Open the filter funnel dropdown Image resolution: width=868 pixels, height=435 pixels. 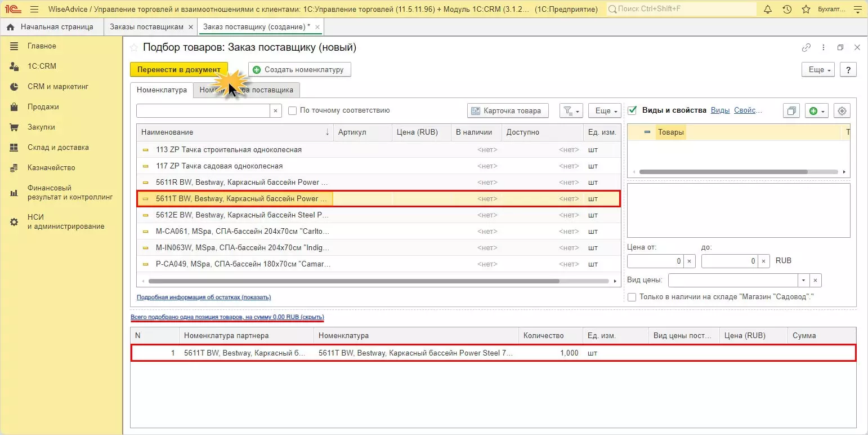tap(571, 111)
